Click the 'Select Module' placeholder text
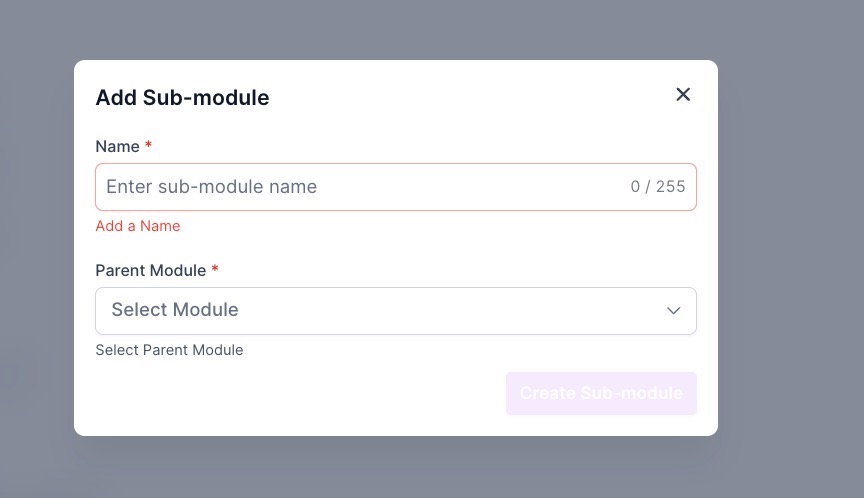Image resolution: width=864 pixels, height=498 pixels. pos(175,310)
